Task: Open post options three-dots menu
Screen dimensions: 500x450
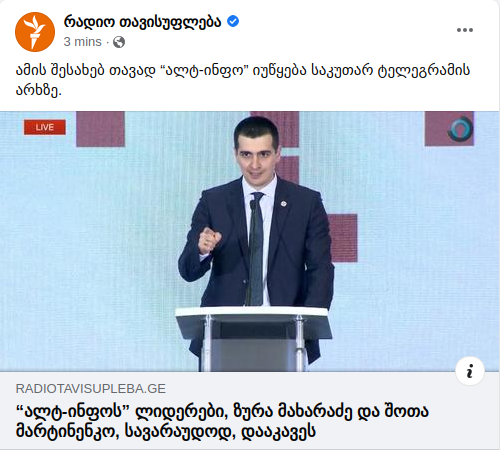Action: (465, 30)
